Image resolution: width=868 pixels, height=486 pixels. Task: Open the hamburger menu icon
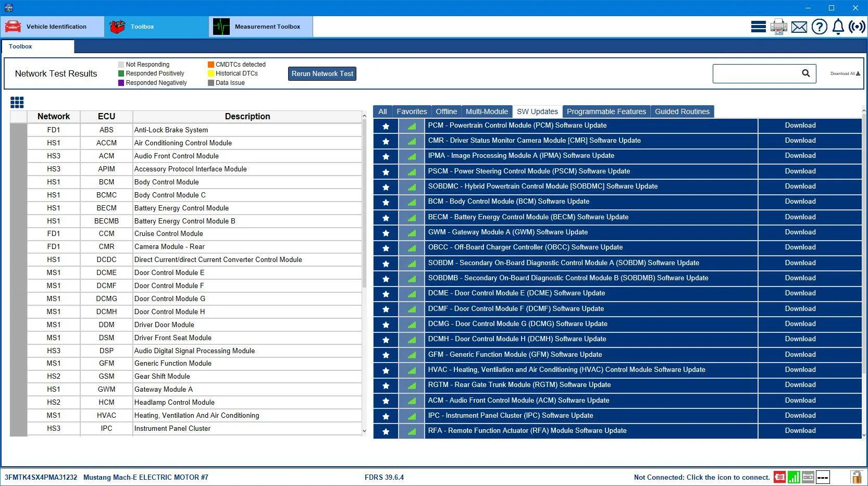[x=758, y=27]
